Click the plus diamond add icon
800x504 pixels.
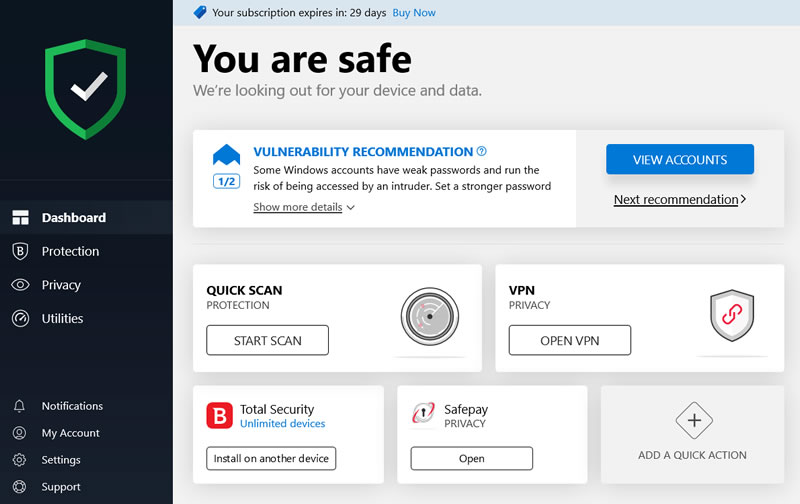(694, 420)
